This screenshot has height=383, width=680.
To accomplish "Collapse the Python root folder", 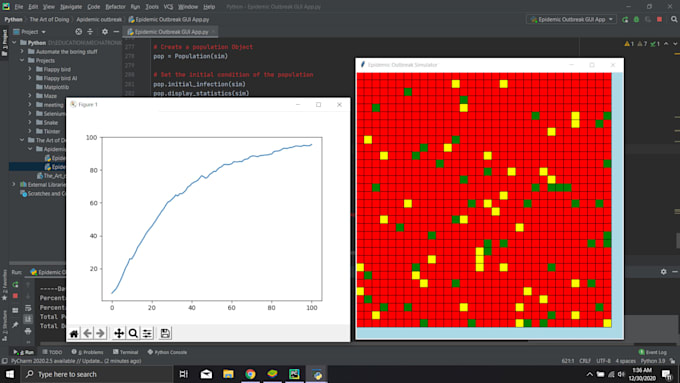I will 14,43.
